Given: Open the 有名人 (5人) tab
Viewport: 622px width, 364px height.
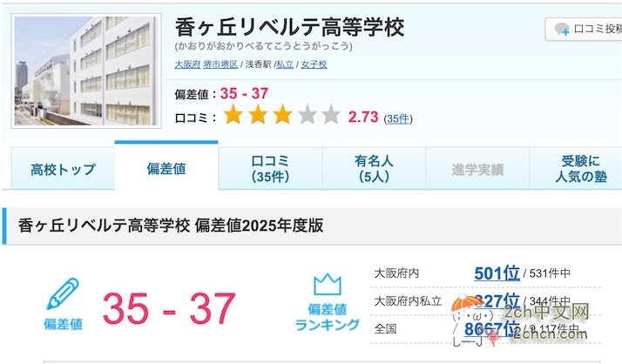Looking at the screenshot, I should pos(374,169).
